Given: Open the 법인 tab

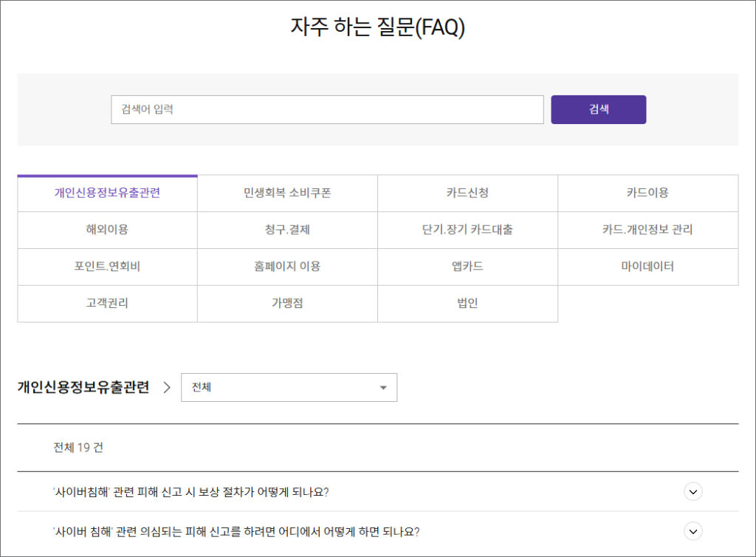Looking at the screenshot, I should [x=467, y=304].
